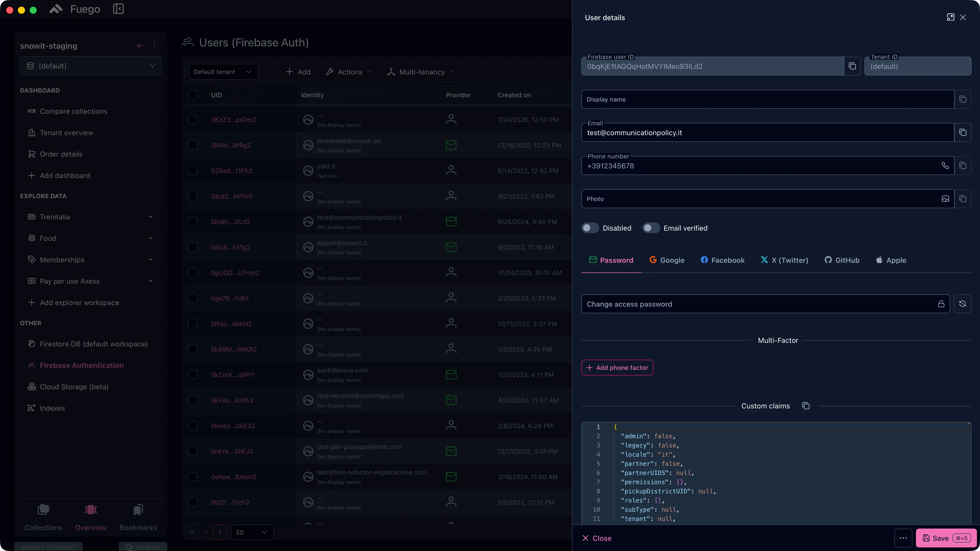980x551 pixels.
Task: Switch to the Password provider tab
Action: [x=611, y=260]
